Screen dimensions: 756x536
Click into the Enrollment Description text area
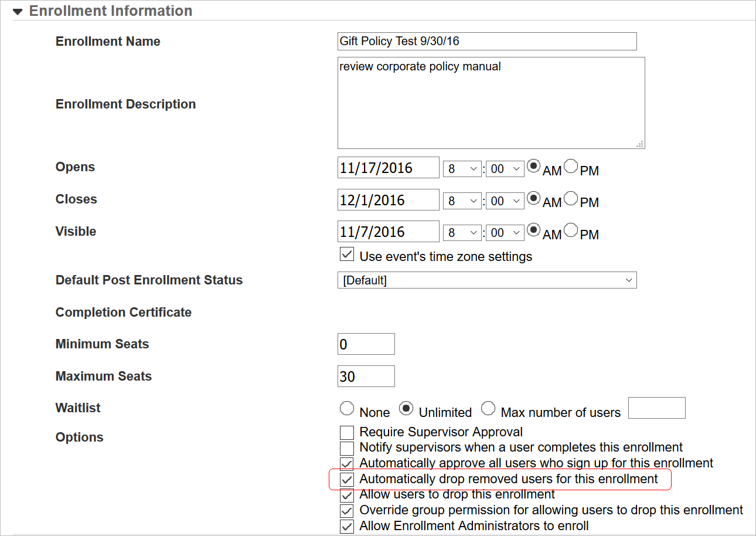pyautogui.click(x=491, y=103)
